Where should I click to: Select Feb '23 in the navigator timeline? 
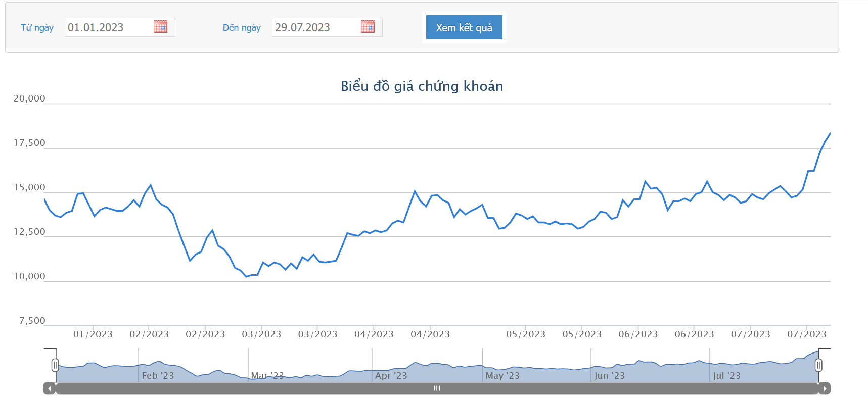(x=158, y=375)
